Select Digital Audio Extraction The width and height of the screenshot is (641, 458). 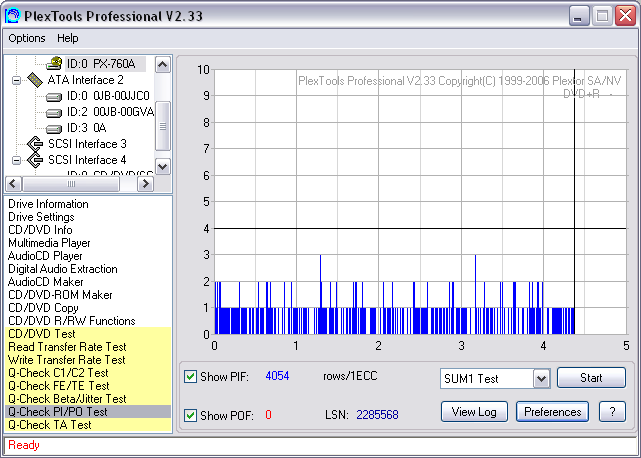pyautogui.click(x=63, y=269)
